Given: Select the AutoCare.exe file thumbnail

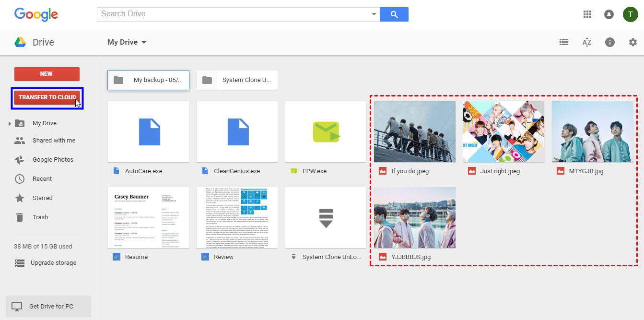Looking at the screenshot, I should pos(149,131).
